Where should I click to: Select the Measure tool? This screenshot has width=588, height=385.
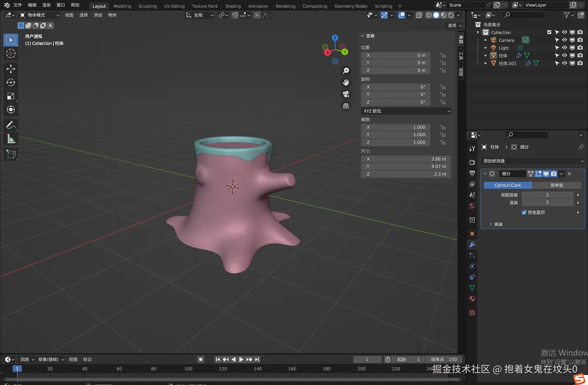[11, 139]
